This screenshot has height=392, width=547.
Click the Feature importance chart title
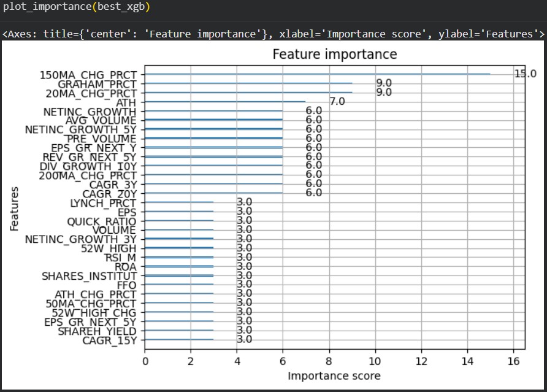334,55
